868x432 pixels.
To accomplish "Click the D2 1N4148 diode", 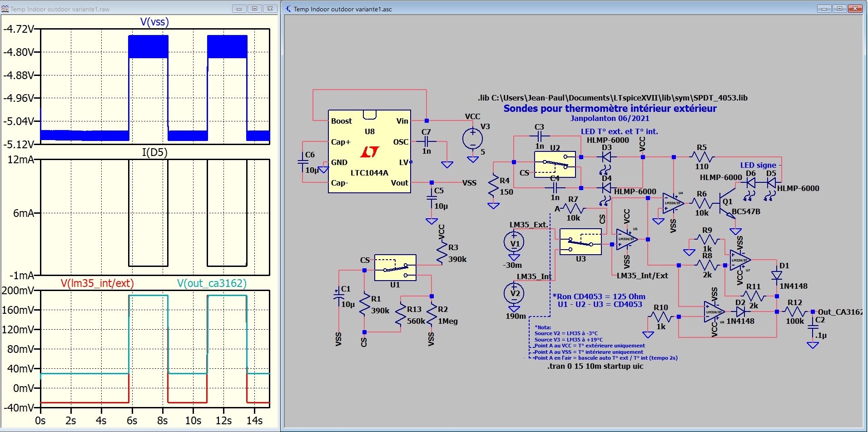I will [x=741, y=311].
